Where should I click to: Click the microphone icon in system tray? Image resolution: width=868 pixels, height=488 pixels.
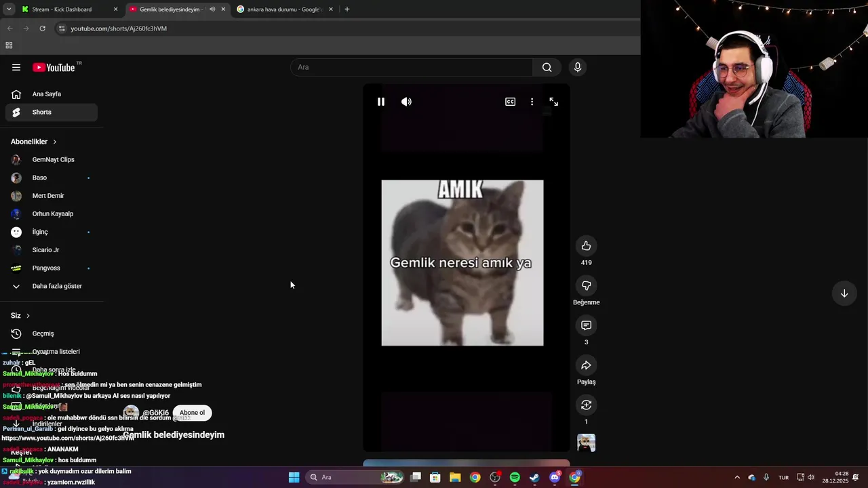766,477
